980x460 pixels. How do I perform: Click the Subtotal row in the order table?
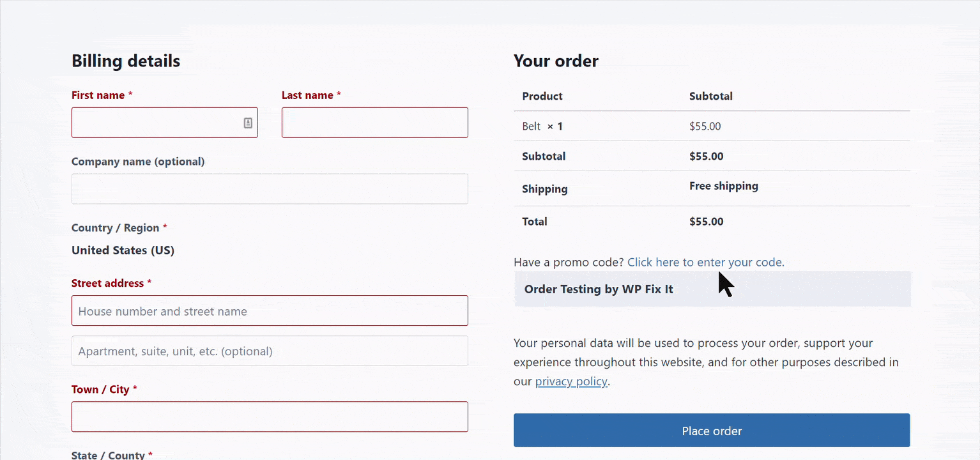coord(544,156)
